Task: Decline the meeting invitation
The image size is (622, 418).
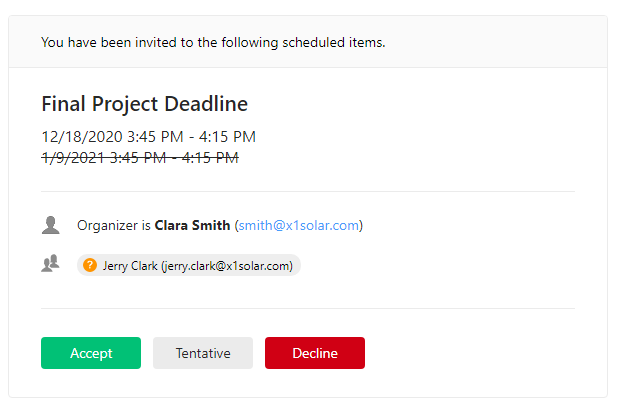Action: pyautogui.click(x=315, y=353)
